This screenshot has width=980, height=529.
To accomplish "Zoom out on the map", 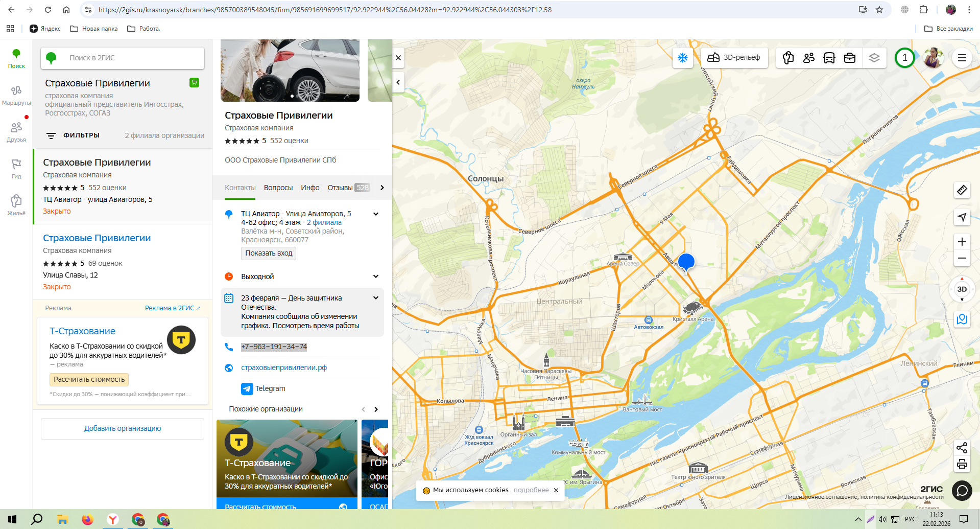I will [962, 258].
